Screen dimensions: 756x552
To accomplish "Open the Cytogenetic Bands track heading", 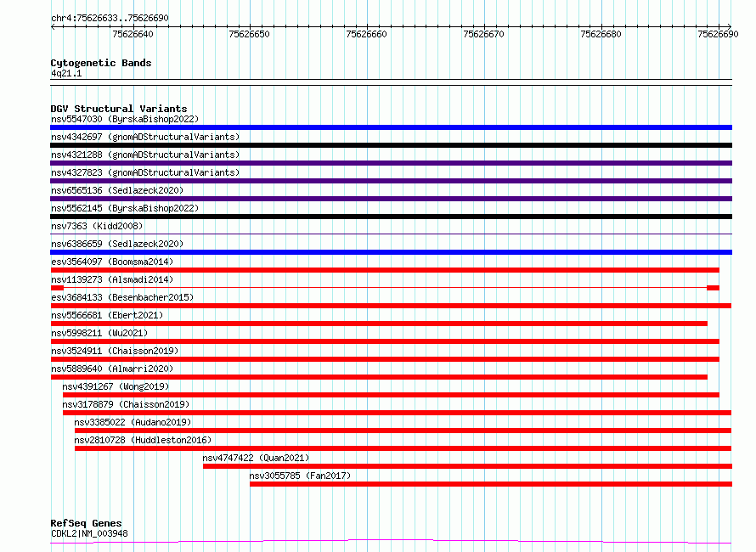I will pos(101,63).
